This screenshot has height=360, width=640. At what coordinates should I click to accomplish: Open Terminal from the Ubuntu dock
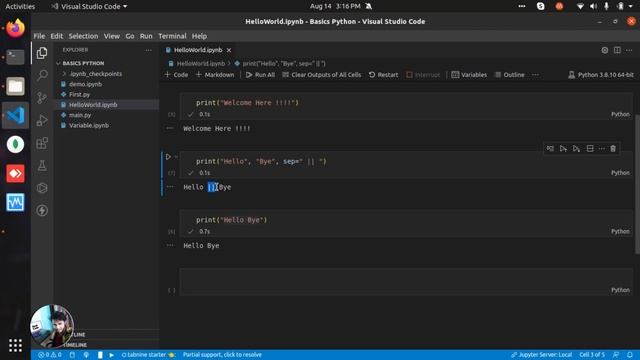tap(16, 57)
